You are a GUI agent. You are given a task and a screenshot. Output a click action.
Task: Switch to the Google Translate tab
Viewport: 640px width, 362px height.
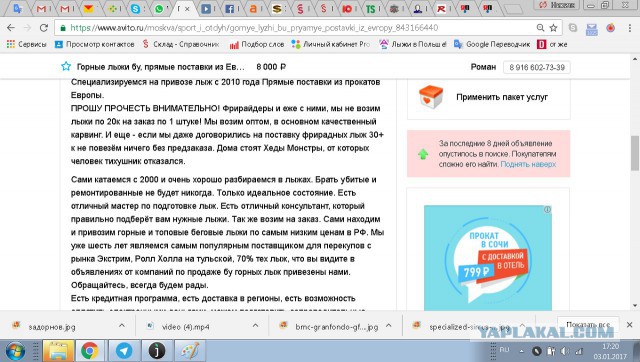[18, 9]
